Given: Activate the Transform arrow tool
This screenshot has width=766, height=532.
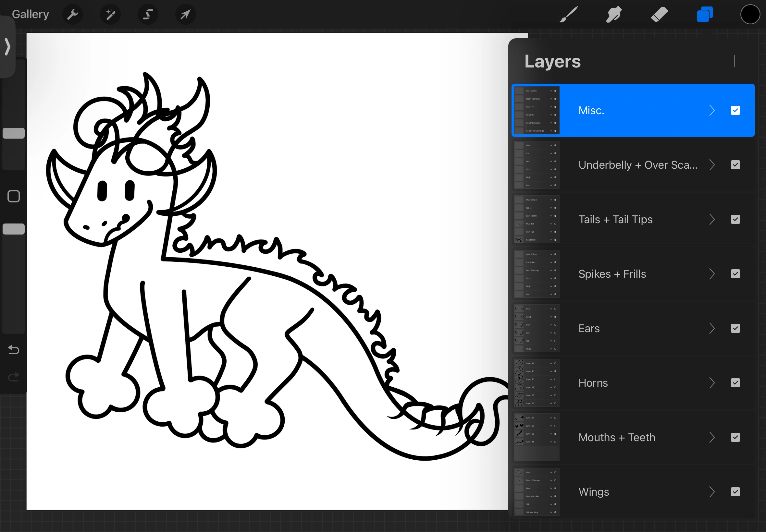Looking at the screenshot, I should point(186,14).
